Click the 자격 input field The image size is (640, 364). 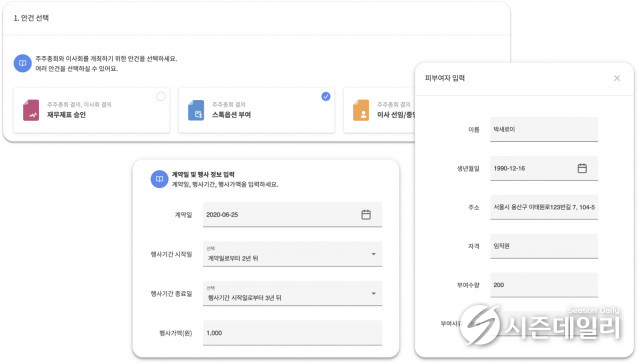pos(544,246)
